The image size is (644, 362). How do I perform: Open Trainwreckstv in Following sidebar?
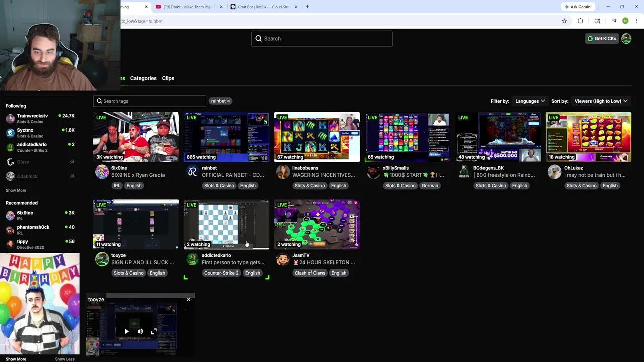(x=40, y=119)
